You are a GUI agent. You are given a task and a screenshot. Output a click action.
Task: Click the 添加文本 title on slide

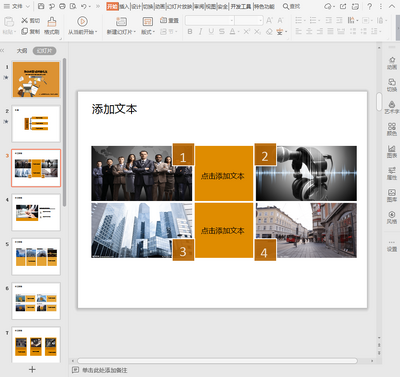point(114,109)
